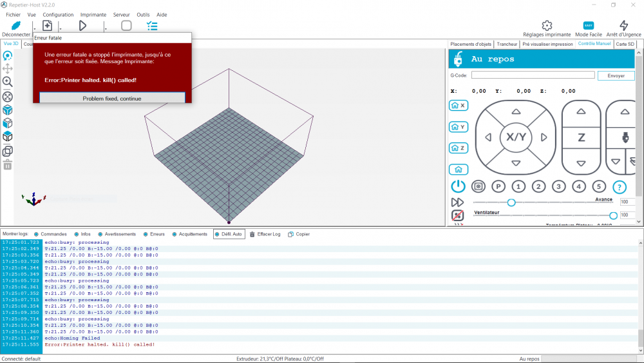Screen dimensions: 644x363
Task: Select the rotate view tool
Action: pyautogui.click(x=7, y=55)
